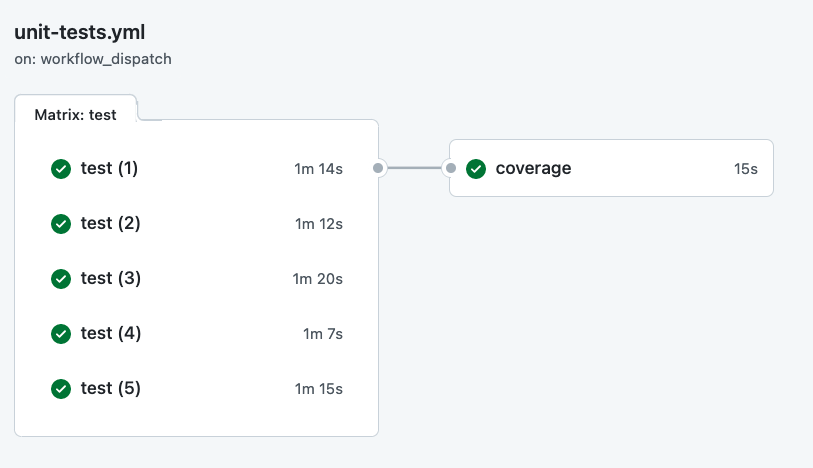Click the input connector dot on coverage
This screenshot has height=468, width=813.
[450, 169]
